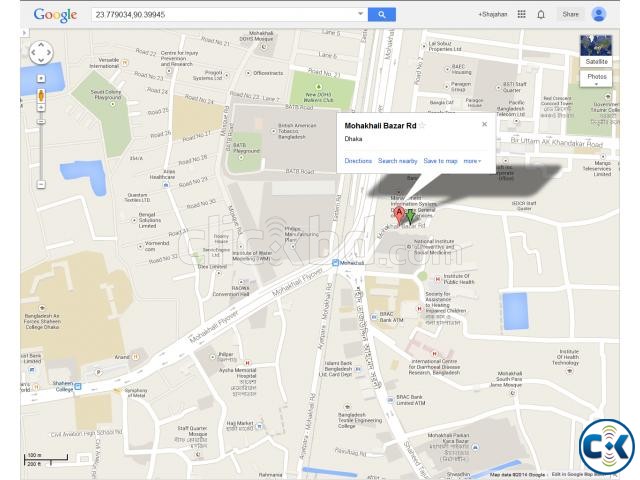Image resolution: width=640 pixels, height=480 pixels.
Task: Open the Google apps grid
Action: (521, 14)
